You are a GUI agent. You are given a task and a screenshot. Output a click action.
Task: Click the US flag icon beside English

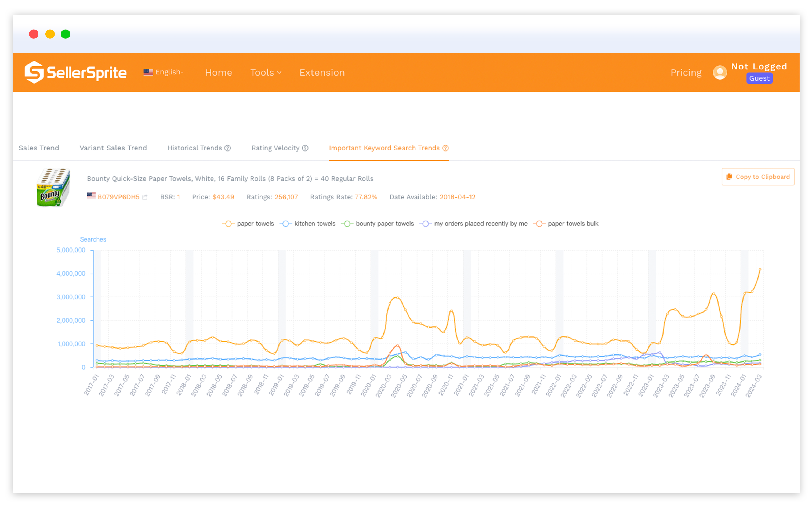point(148,72)
